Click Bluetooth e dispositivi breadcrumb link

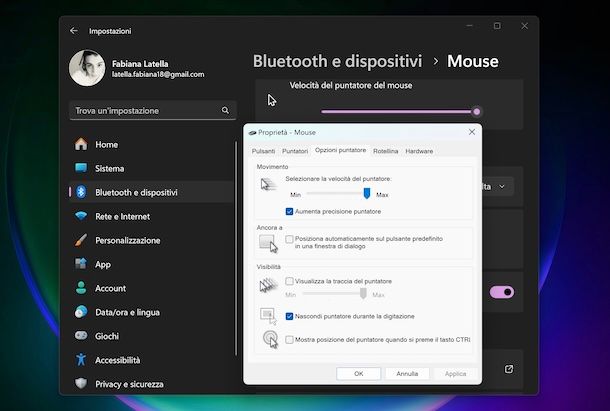coord(337,61)
